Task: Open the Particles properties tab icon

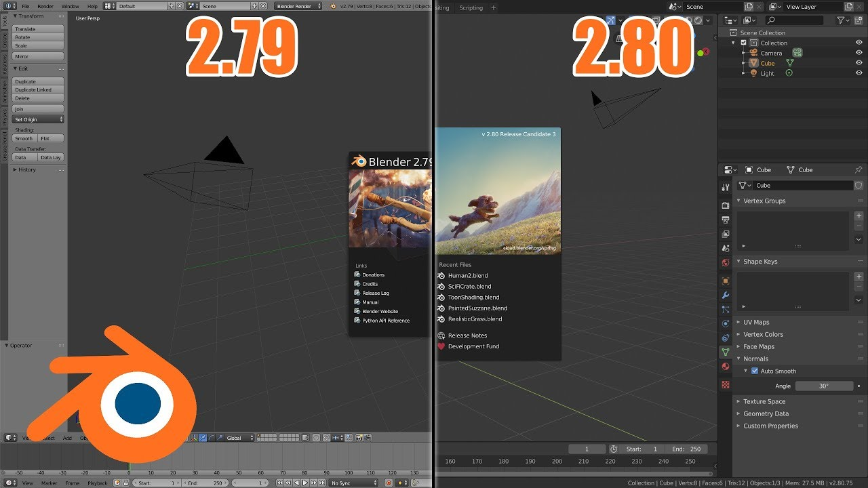Action: 726,310
